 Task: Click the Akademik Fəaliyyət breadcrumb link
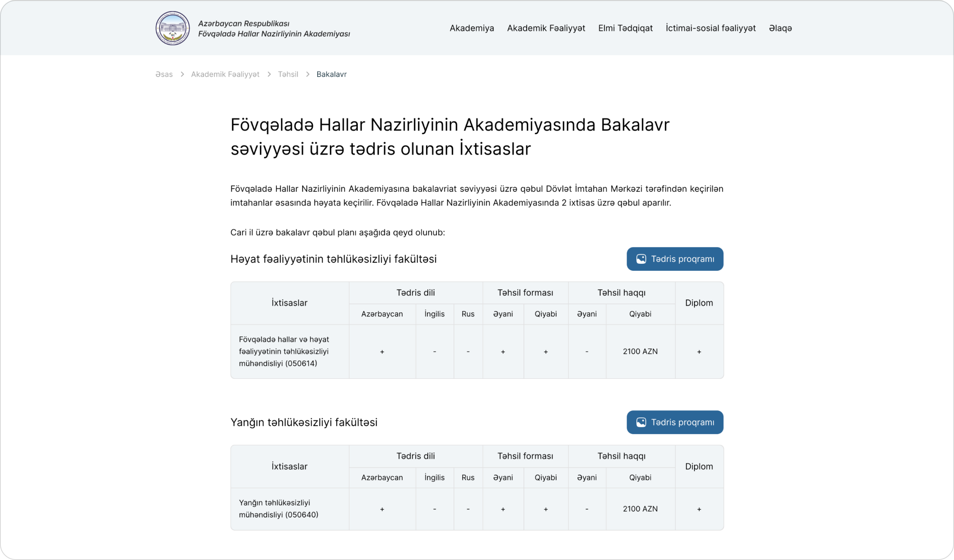[225, 74]
